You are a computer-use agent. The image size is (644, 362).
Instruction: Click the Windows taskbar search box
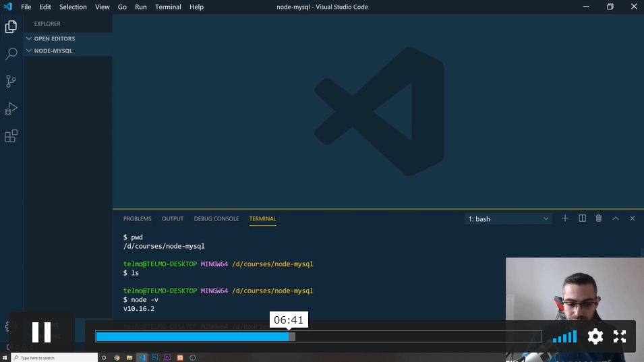pyautogui.click(x=55, y=357)
